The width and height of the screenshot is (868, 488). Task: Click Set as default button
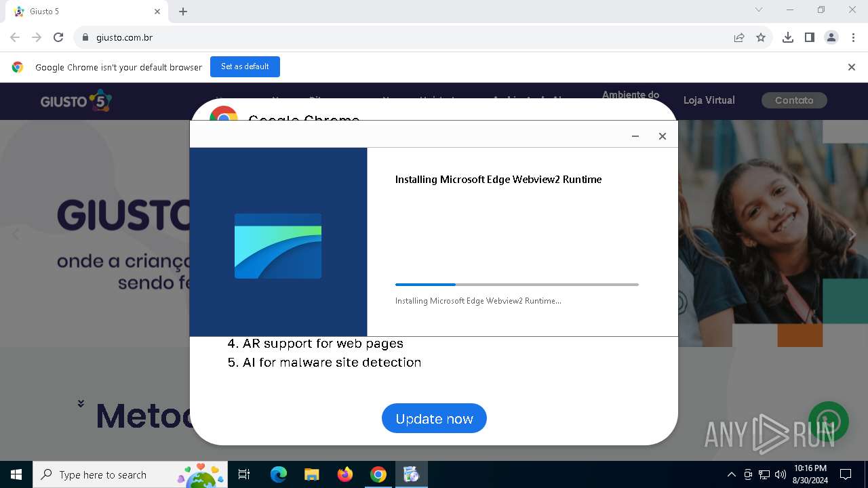[x=245, y=66]
